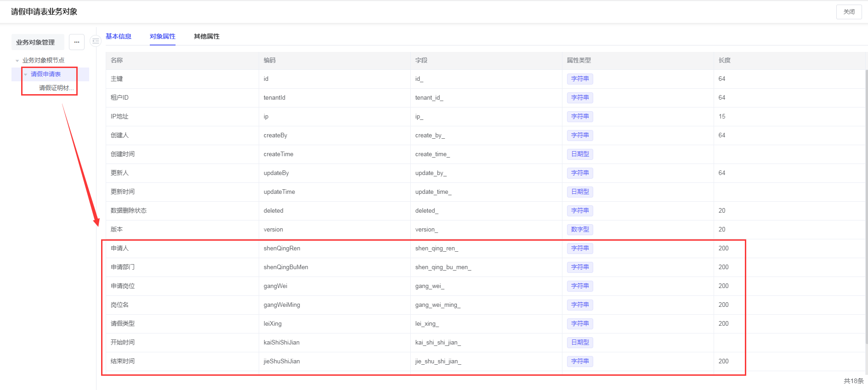Click the 名称 column header
Screen dimensions: 868x390
117,61
